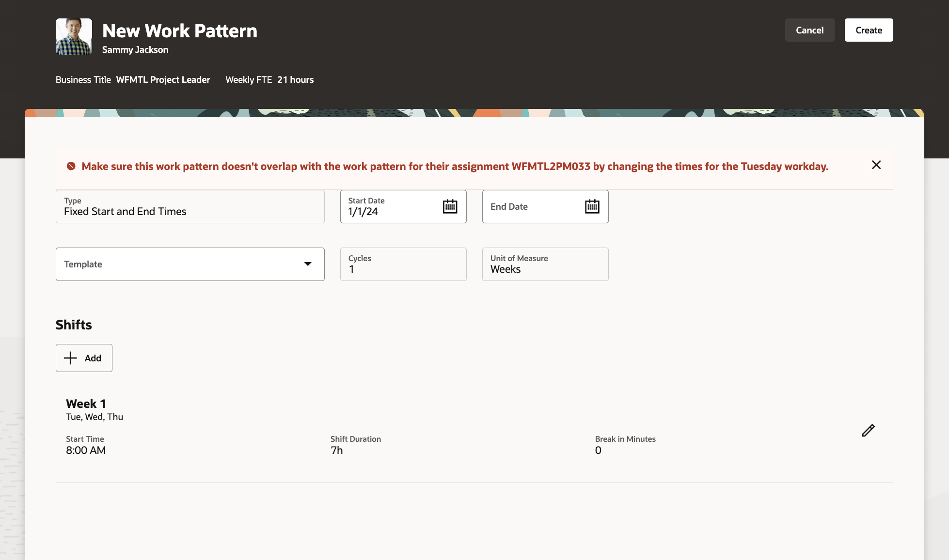Dismiss the overlap error message
This screenshot has width=949, height=560.
[876, 165]
